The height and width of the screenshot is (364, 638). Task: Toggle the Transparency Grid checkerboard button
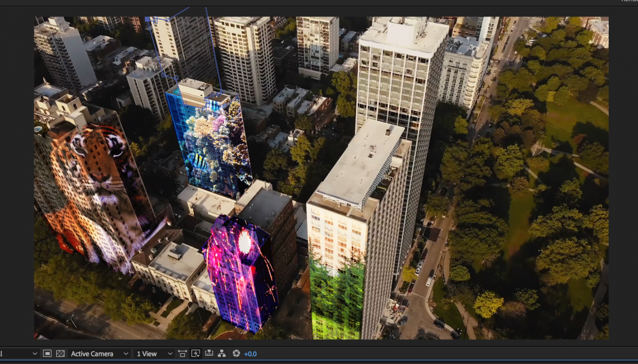(60, 353)
